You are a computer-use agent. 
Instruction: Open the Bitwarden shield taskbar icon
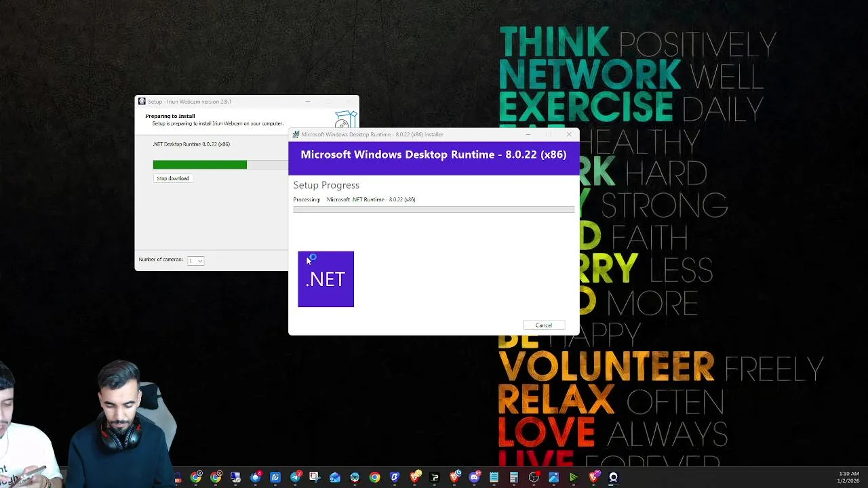coord(395,477)
